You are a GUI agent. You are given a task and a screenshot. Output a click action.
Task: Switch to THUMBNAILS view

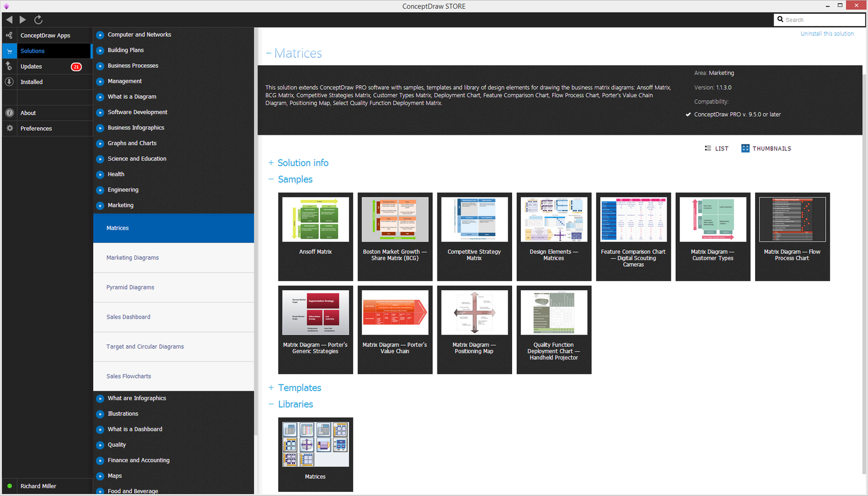766,149
